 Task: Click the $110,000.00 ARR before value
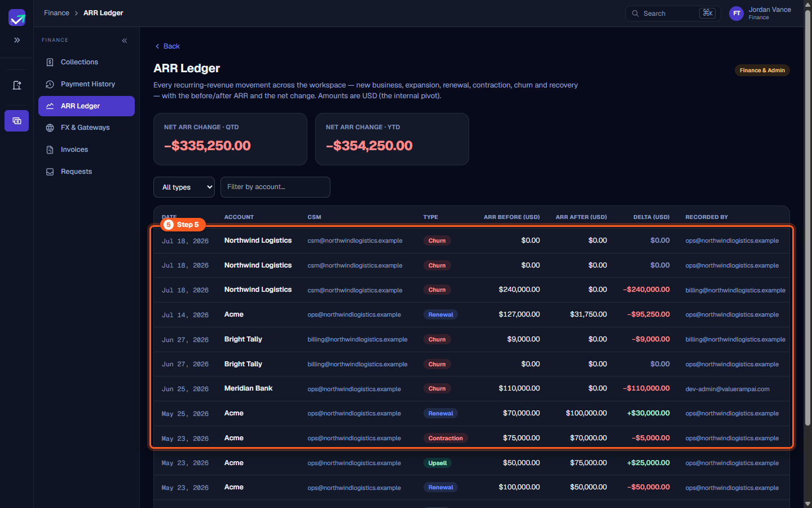(519, 388)
